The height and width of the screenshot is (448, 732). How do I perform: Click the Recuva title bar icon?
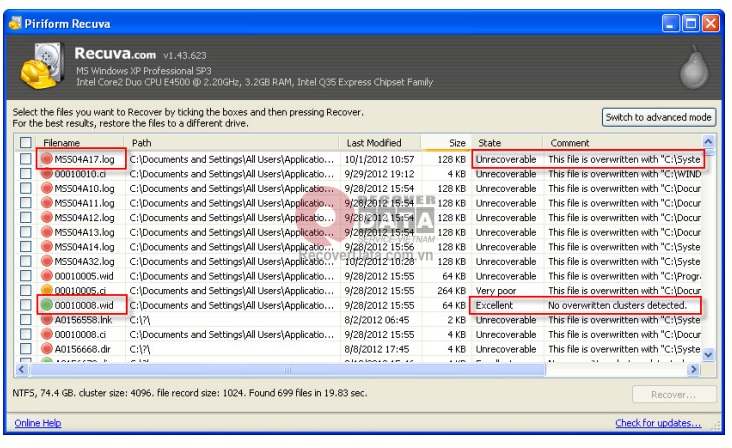coord(15,23)
